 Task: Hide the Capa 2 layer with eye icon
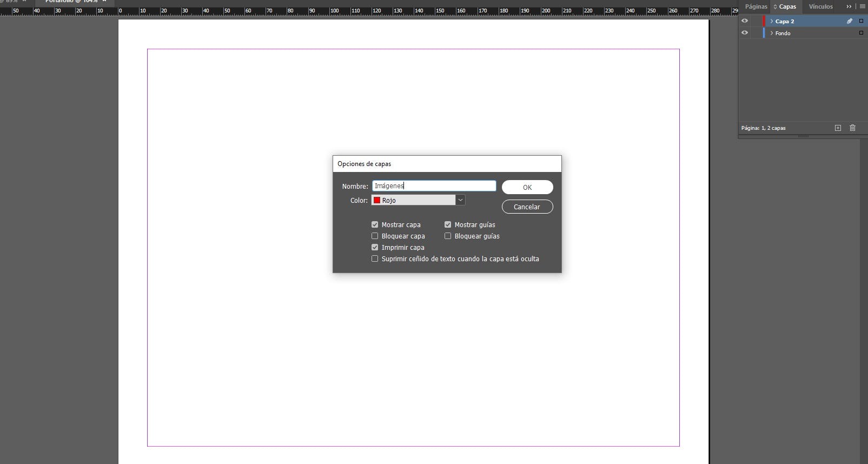(745, 21)
